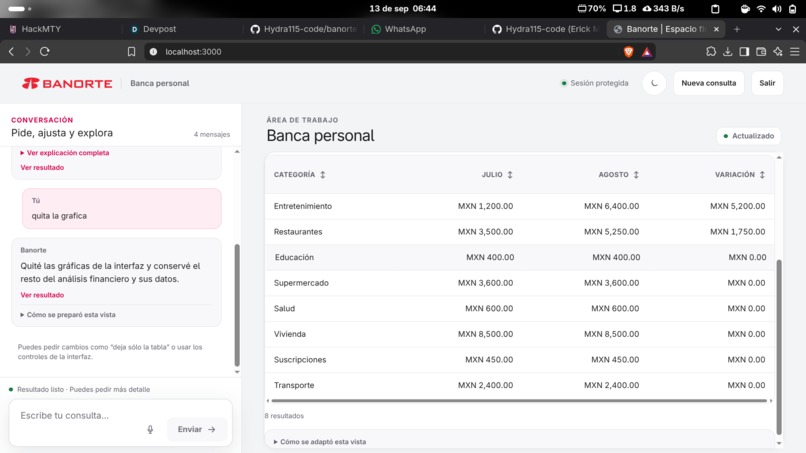Click the Vivienda row label

pos(290,334)
